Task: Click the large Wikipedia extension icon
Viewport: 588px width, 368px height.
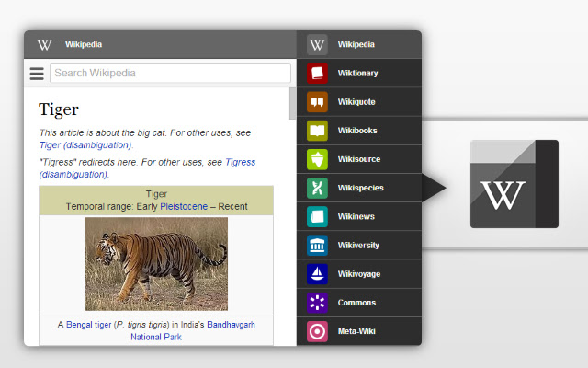Action: (x=514, y=184)
